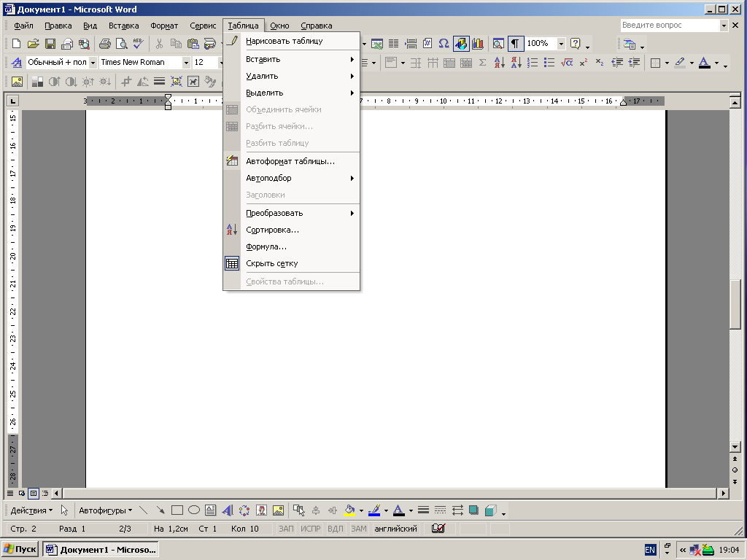Toggle ИСПР track changes in status bar
This screenshot has height=560, width=747.
coord(311,529)
